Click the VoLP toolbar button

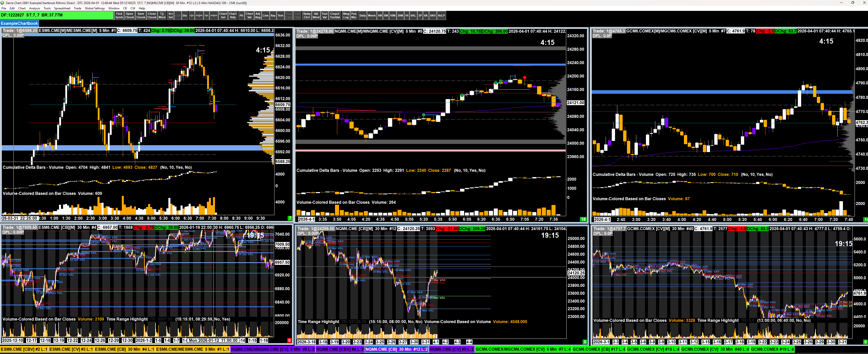[441, 15]
